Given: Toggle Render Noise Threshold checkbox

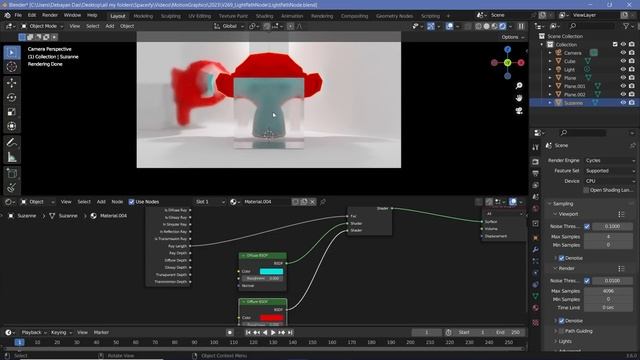Looking at the screenshot, I should [587, 281].
